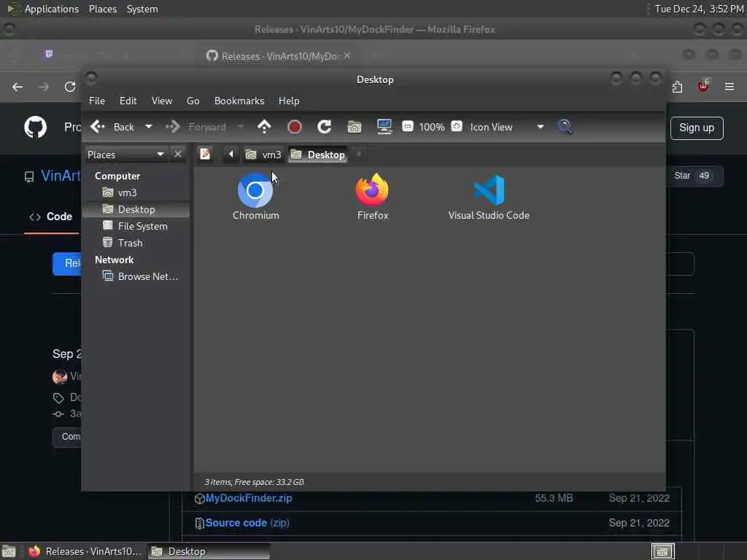Open the Places sidebar selector dropdown
Screen dimensions: 747x560
pyautogui.click(x=125, y=155)
